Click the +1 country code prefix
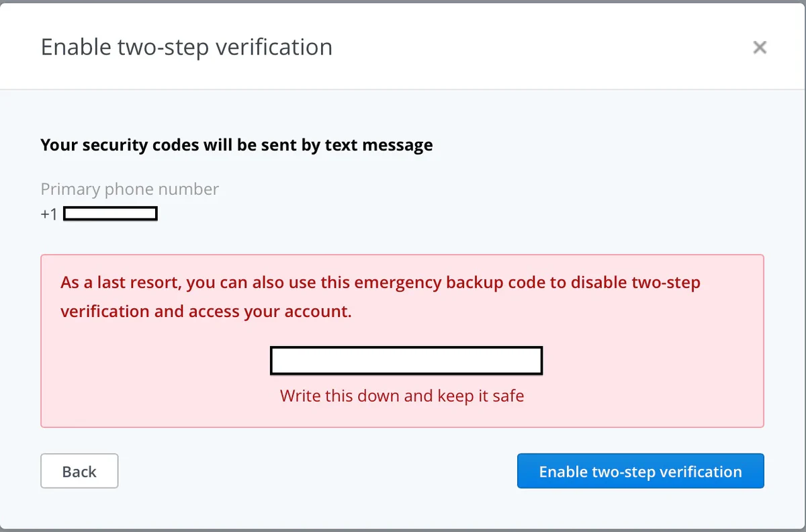Viewport: 806px width, 532px height. [48, 214]
